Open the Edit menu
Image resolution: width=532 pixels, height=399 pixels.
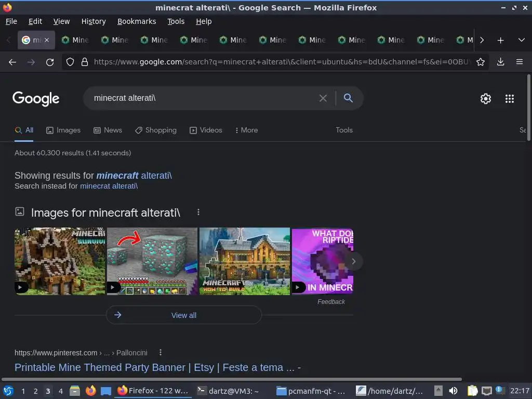pos(35,21)
